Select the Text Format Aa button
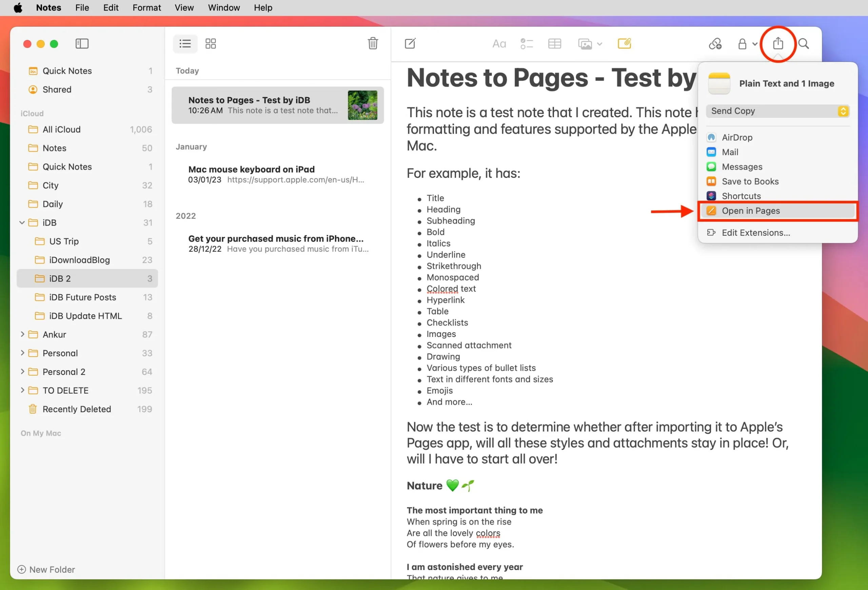 coord(499,43)
